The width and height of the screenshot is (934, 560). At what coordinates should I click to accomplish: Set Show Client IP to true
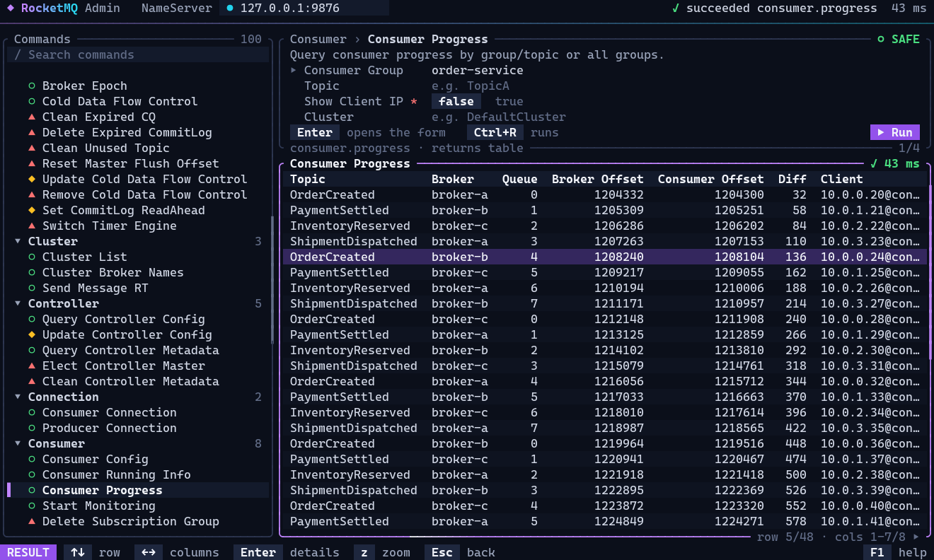pyautogui.click(x=509, y=102)
